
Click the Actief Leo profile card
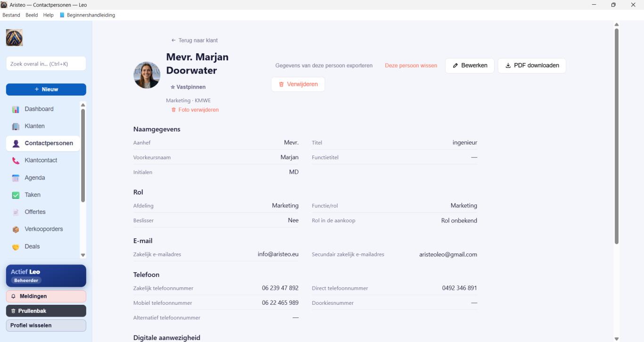coord(46,276)
